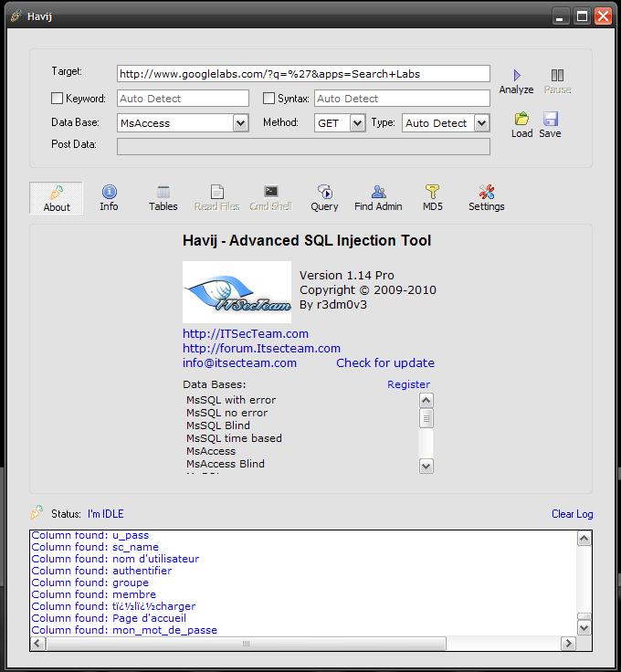Viewport: 621px width, 672px height.
Task: Click log line Column found: authentifier
Action: point(101,571)
